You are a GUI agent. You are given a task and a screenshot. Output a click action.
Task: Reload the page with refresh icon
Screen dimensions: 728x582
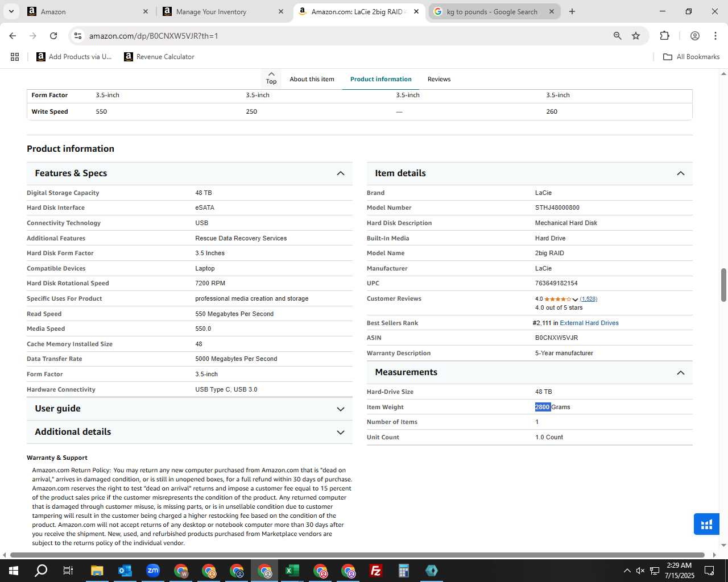pyautogui.click(x=53, y=36)
